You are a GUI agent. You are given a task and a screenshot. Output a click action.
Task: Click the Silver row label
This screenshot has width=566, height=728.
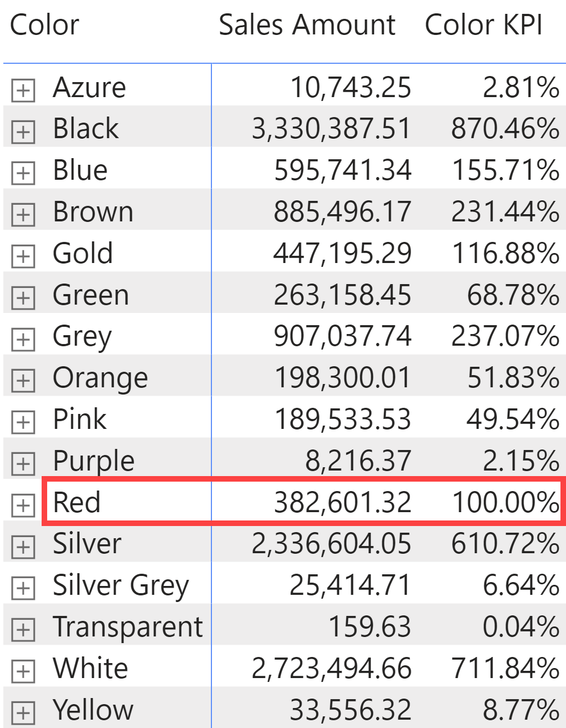(87, 544)
